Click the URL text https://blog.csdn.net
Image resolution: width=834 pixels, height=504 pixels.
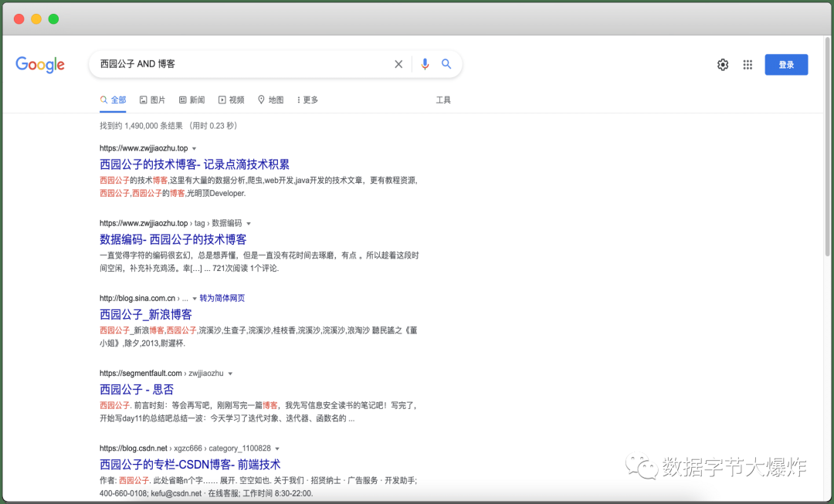(x=134, y=448)
